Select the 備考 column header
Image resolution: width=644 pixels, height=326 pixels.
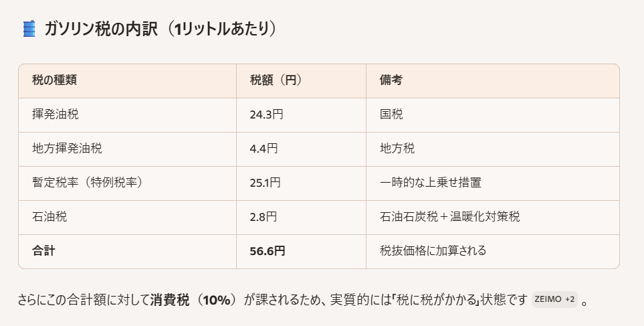tap(391, 80)
